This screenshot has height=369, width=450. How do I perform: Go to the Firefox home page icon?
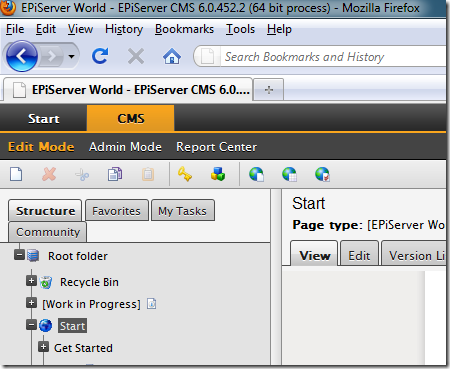tap(172, 56)
